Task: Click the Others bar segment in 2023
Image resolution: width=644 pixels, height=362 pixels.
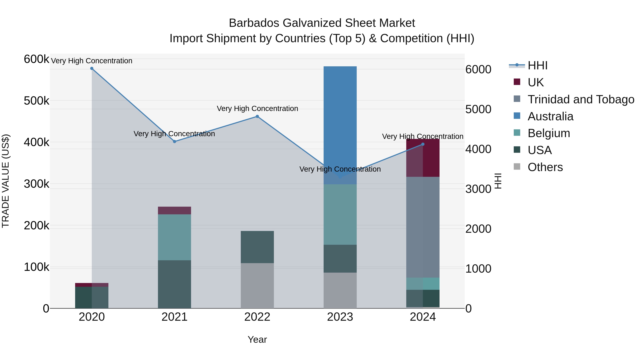Action: (340, 290)
